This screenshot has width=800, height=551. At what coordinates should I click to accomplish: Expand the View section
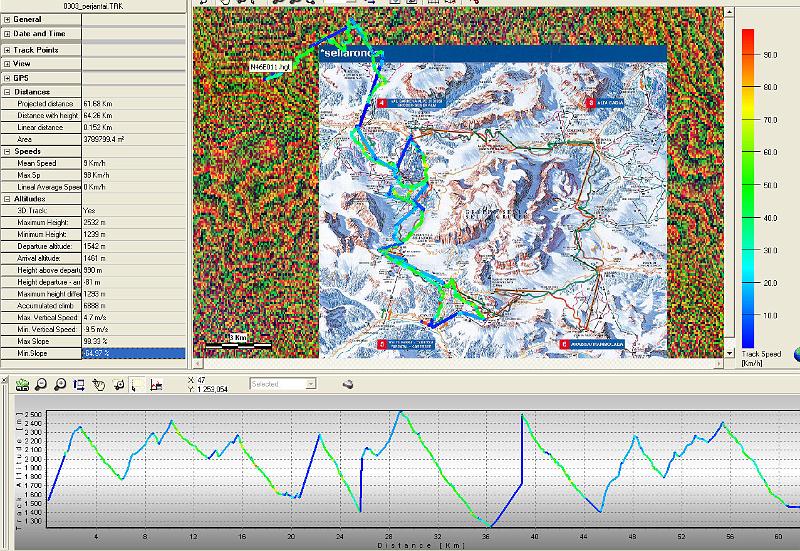pos(7,64)
